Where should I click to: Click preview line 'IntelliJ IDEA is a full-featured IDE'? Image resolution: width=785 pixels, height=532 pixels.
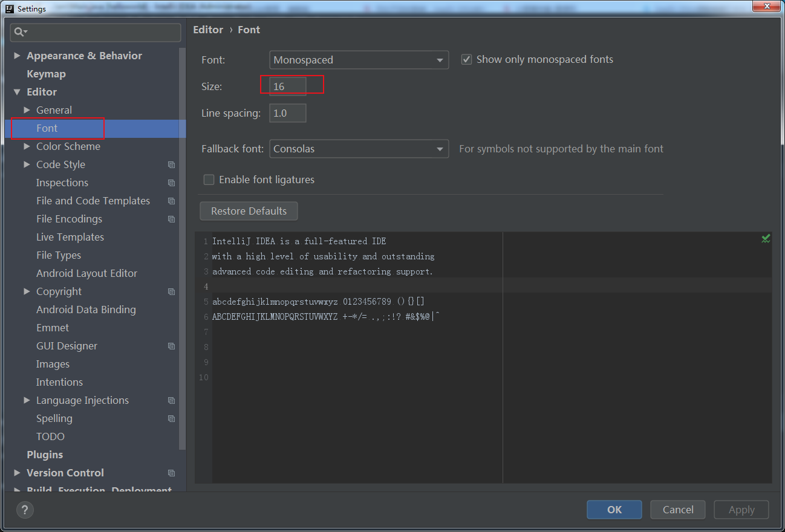tap(299, 241)
